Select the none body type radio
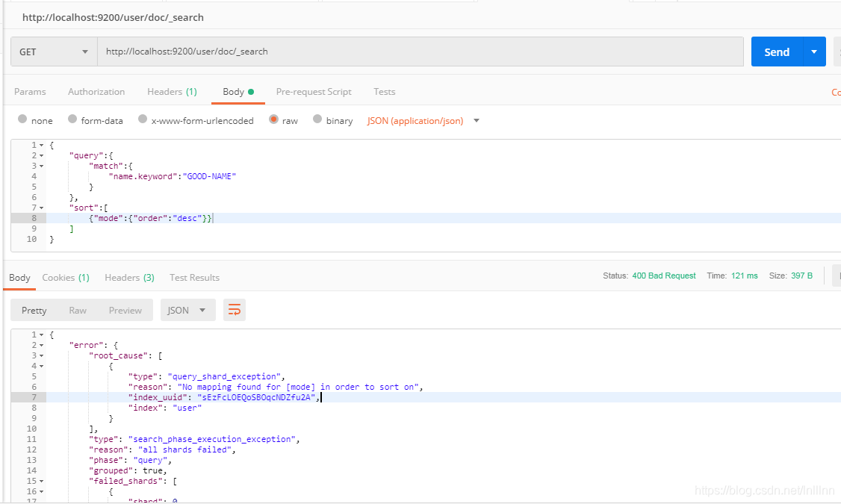The height and width of the screenshot is (504, 841). (x=22, y=119)
